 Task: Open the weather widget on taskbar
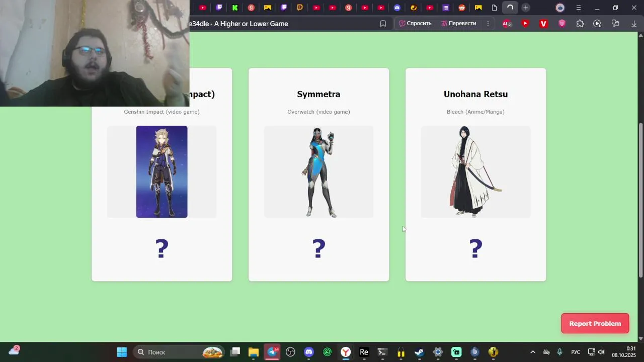coord(14,350)
